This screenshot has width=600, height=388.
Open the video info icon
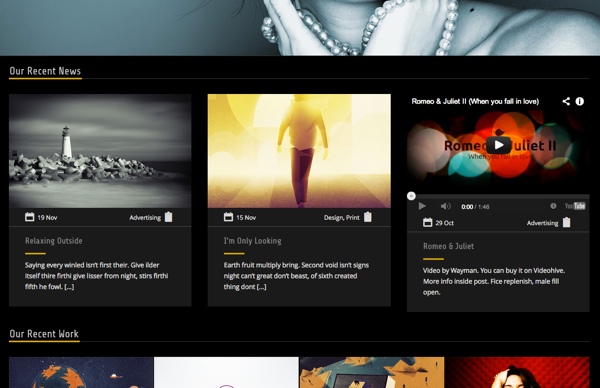580,101
